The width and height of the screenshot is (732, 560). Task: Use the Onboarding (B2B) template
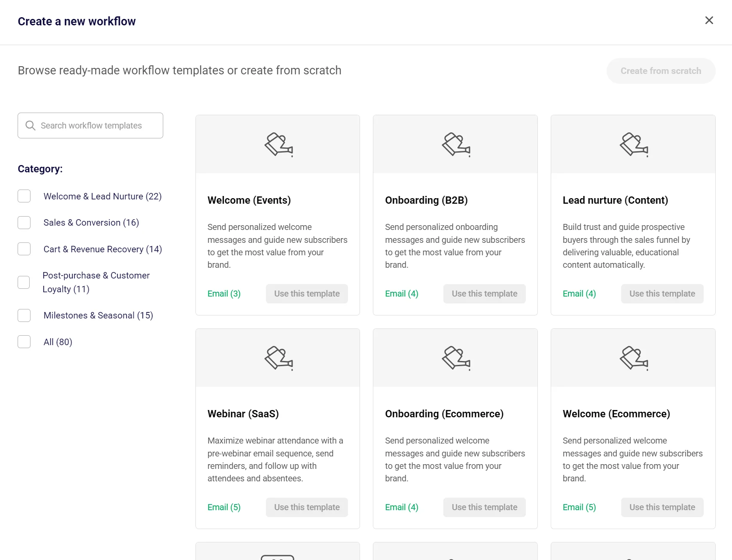[485, 294]
